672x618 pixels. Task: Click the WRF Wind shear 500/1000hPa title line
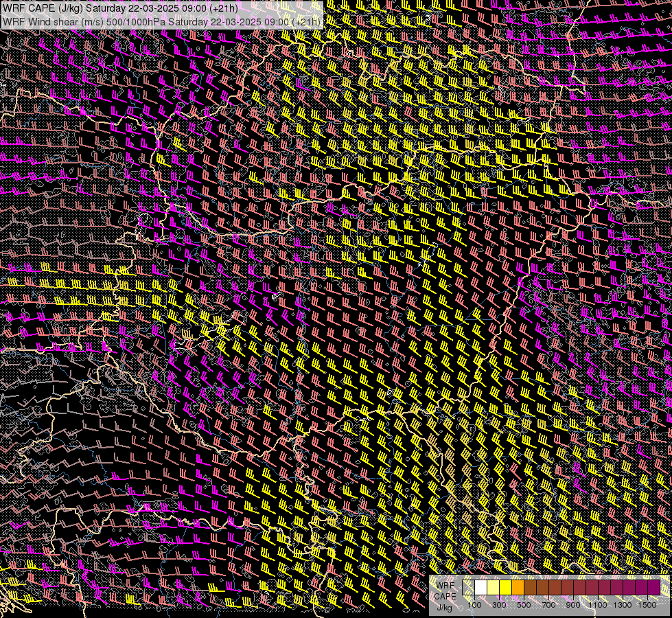tap(161, 22)
